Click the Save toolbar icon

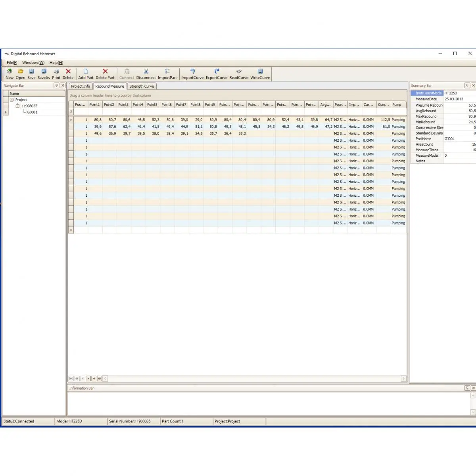31,72
